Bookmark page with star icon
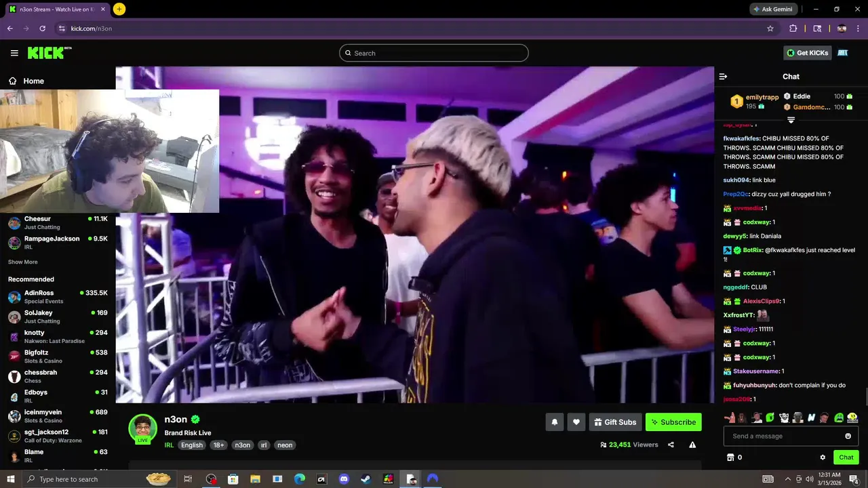The image size is (868, 488). click(x=770, y=28)
